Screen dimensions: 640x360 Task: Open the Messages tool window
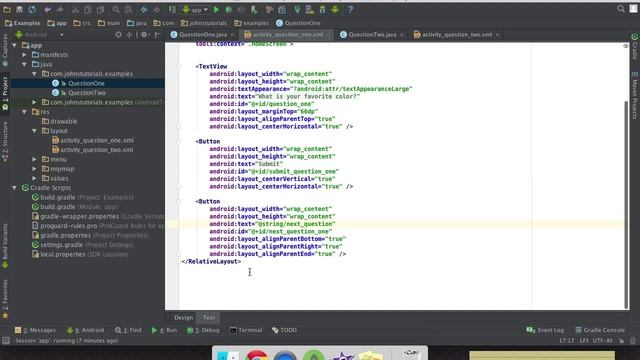point(35,330)
